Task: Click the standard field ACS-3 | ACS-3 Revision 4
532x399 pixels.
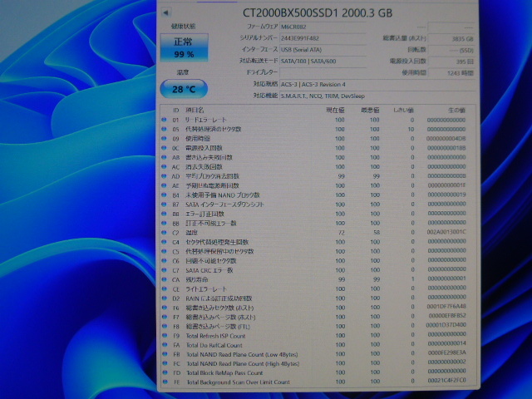Action: click(377, 85)
